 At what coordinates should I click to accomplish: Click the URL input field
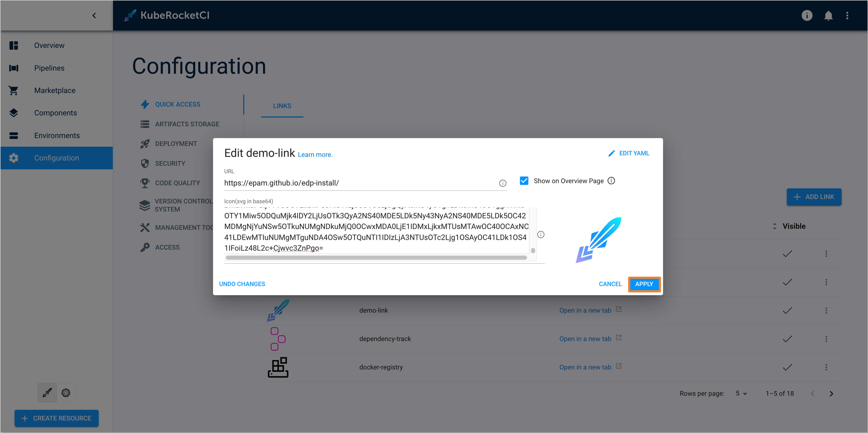pos(365,183)
